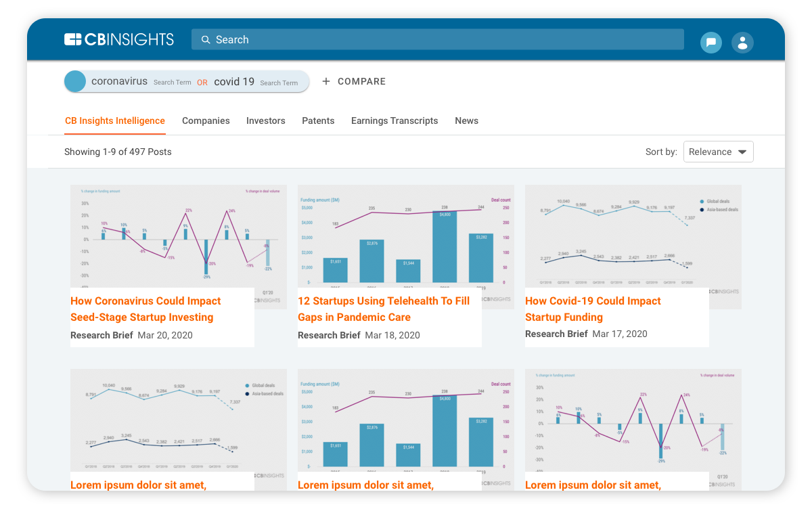Screen dimensions: 812x509
Task: Open second-row global deals chart thumbnail
Action: pos(179,420)
